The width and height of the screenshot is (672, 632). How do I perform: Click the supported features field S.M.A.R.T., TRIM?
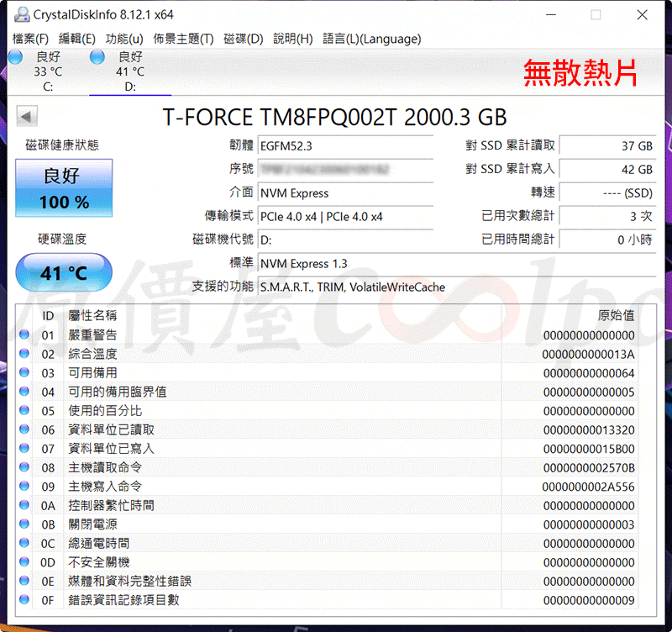pos(457,287)
